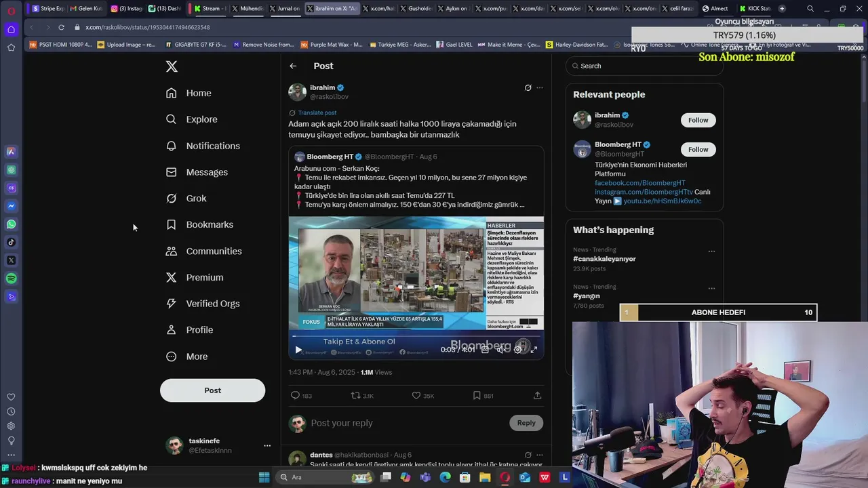Image resolution: width=868 pixels, height=488 pixels.
Task: Open facebook.com/BloombergHT link
Action: tap(640, 183)
